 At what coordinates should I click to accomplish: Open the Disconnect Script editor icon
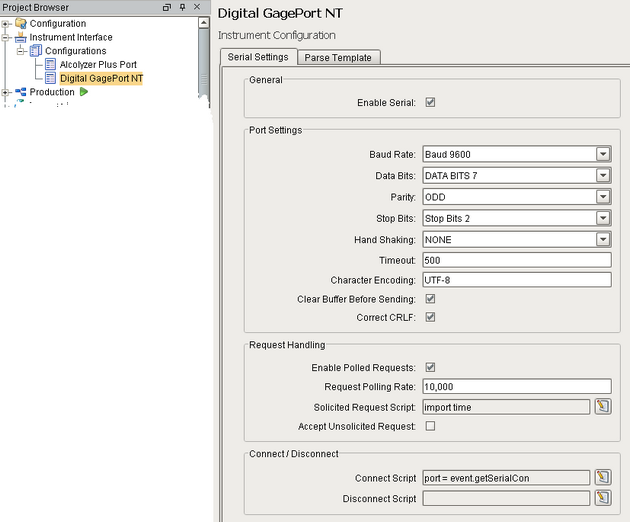point(602,497)
